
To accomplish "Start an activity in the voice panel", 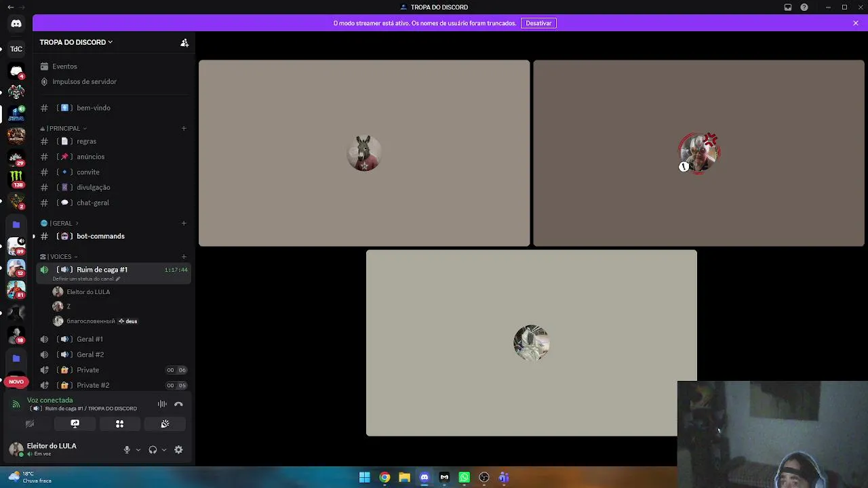I will click(119, 424).
